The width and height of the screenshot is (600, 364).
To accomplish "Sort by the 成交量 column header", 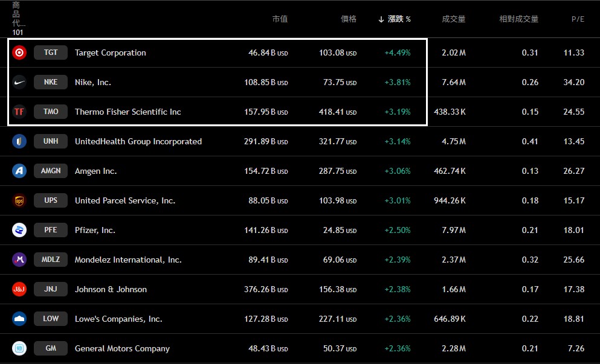I will click(x=454, y=19).
